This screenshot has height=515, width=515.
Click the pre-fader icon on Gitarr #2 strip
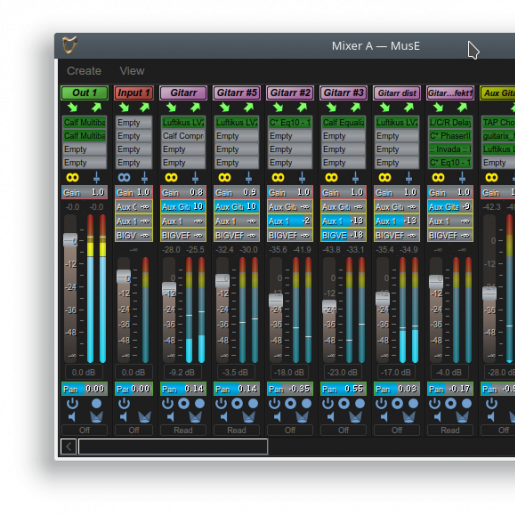[302, 177]
